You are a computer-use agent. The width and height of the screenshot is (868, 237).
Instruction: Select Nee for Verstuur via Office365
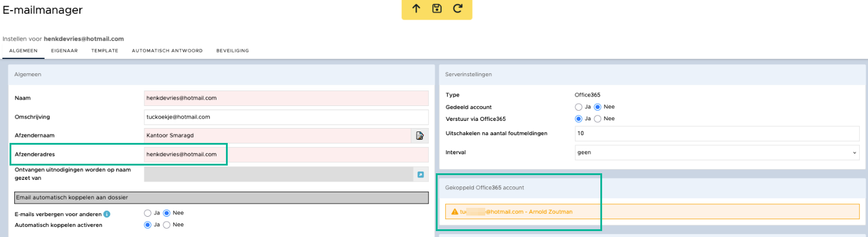[597, 118]
